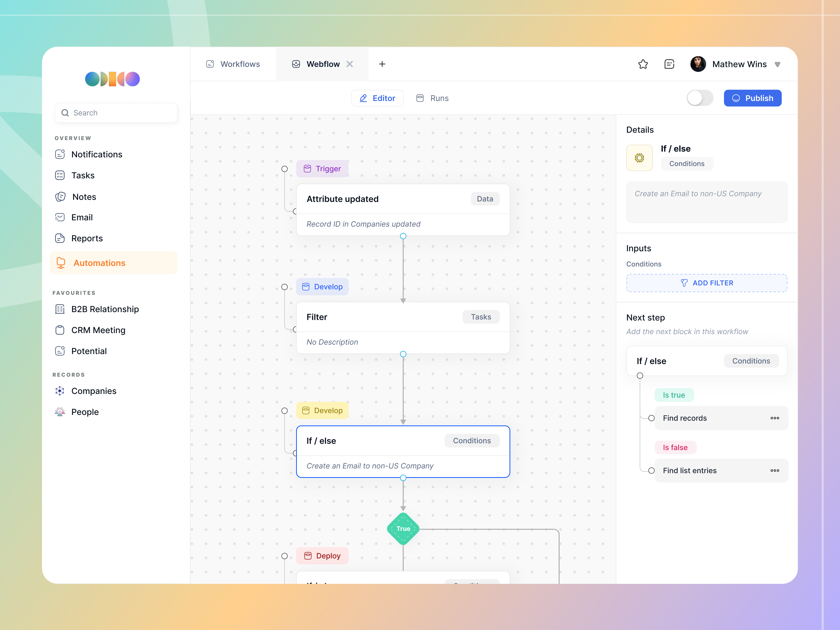Image resolution: width=840 pixels, height=630 pixels.
Task: Click the Notes sidebar icon
Action: coord(60,197)
